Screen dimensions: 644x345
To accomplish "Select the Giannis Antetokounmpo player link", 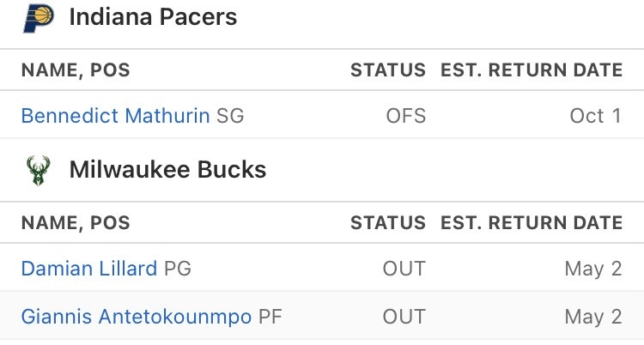I will tap(137, 317).
